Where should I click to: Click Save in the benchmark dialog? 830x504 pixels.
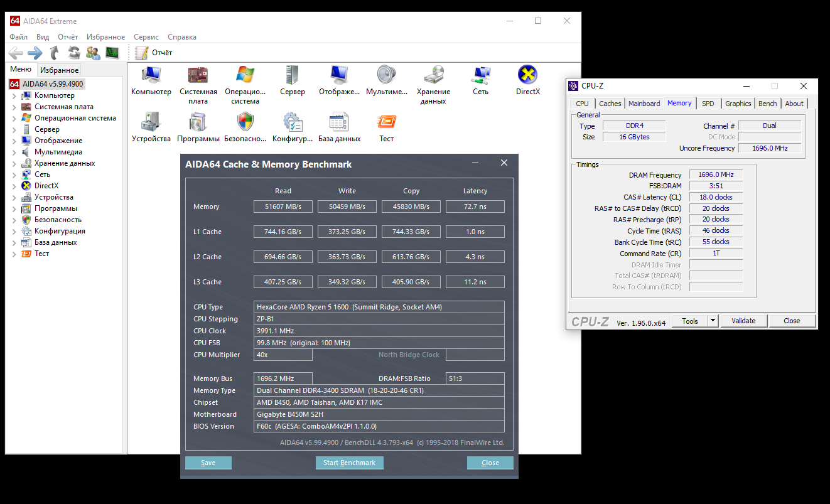(x=208, y=463)
